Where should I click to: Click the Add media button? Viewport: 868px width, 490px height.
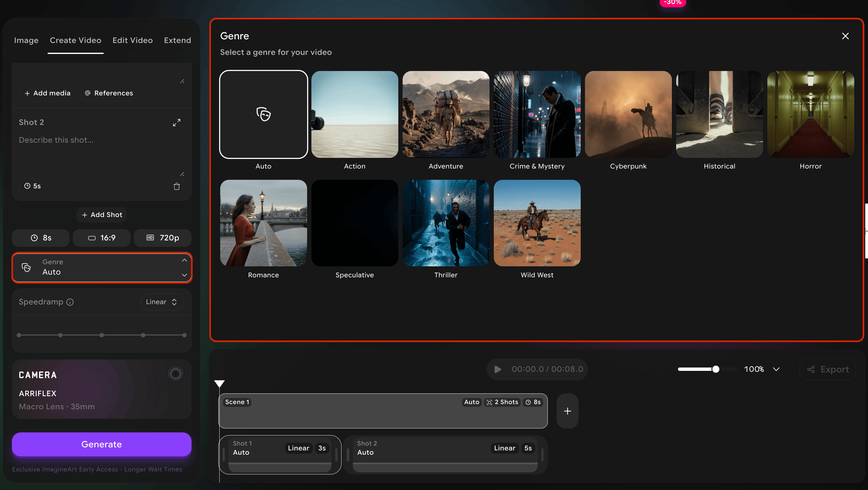pos(48,93)
